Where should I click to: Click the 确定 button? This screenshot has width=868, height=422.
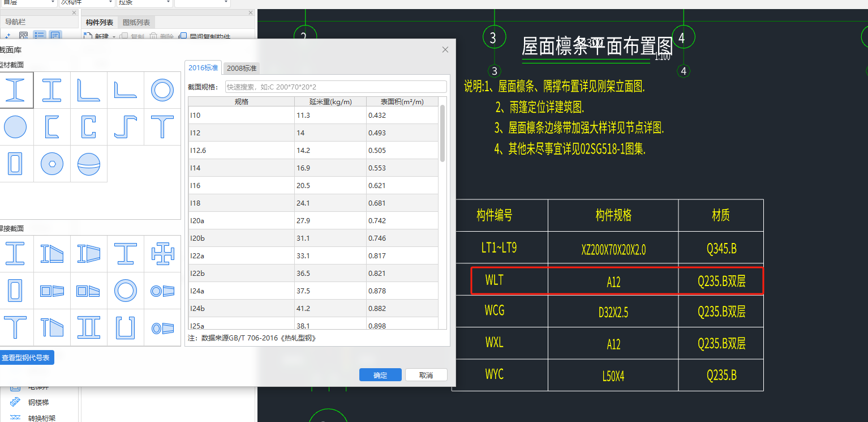(380, 375)
